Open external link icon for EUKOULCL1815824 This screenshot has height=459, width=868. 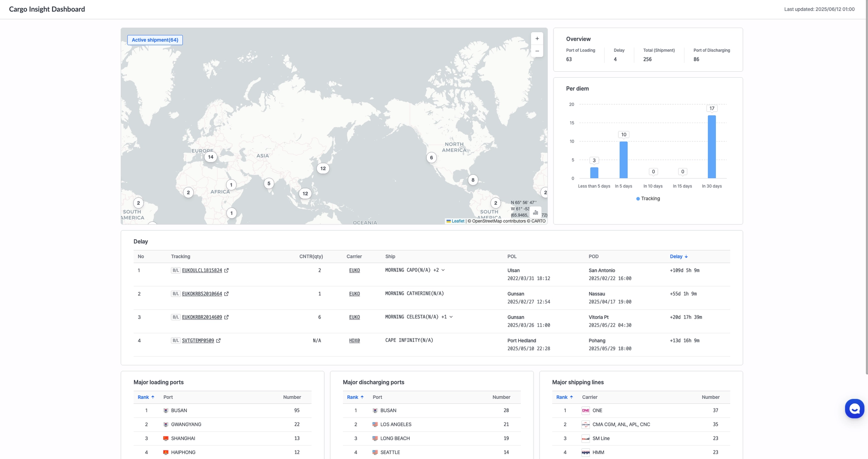[226, 271]
